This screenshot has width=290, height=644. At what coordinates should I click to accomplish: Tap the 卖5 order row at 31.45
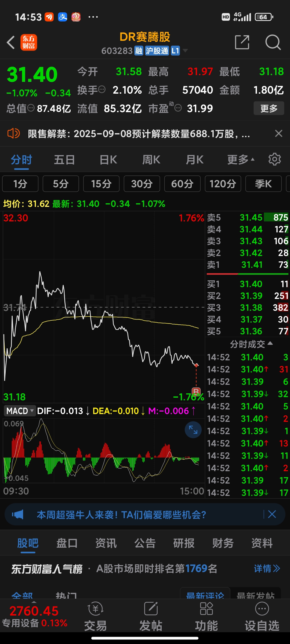point(248,217)
